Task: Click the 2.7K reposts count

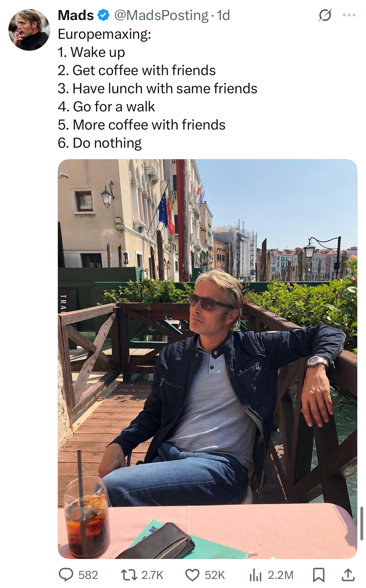Action: (152, 575)
